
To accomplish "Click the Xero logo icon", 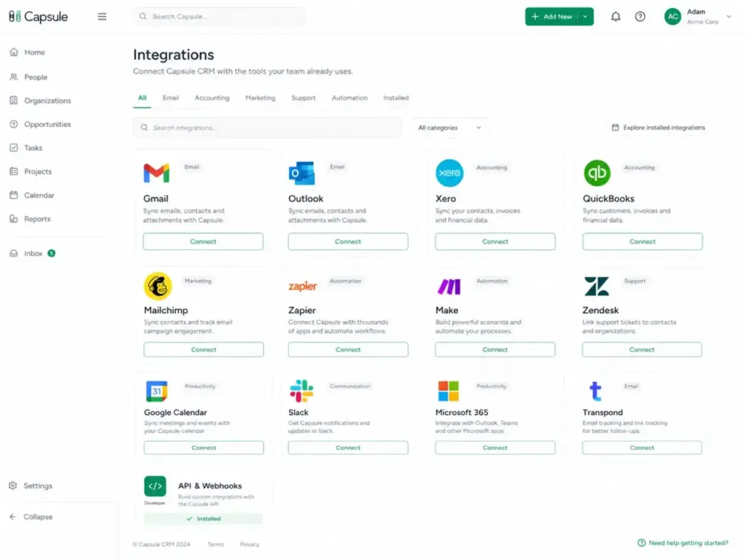I will [x=449, y=173].
